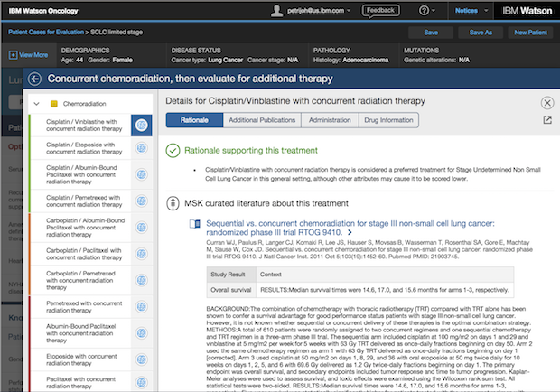Click the SCLC limited stage breadcrumb text
The image size is (560, 392).
pos(117,33)
